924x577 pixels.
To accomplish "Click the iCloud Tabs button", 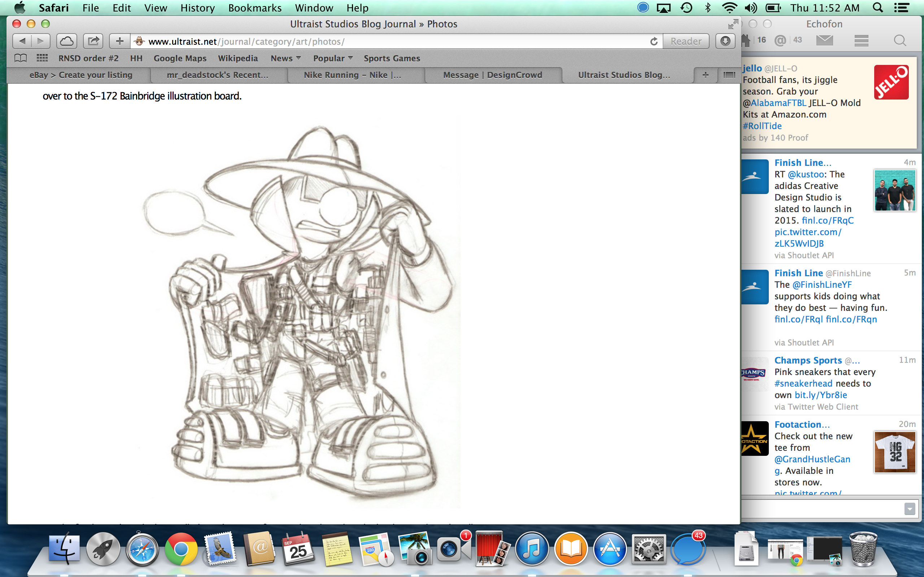I will pos(67,41).
